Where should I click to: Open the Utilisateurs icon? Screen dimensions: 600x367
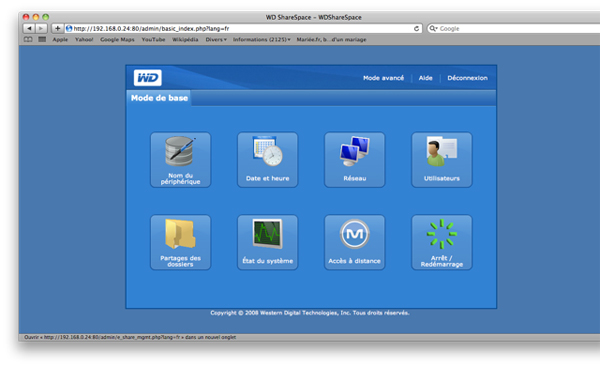tap(442, 160)
